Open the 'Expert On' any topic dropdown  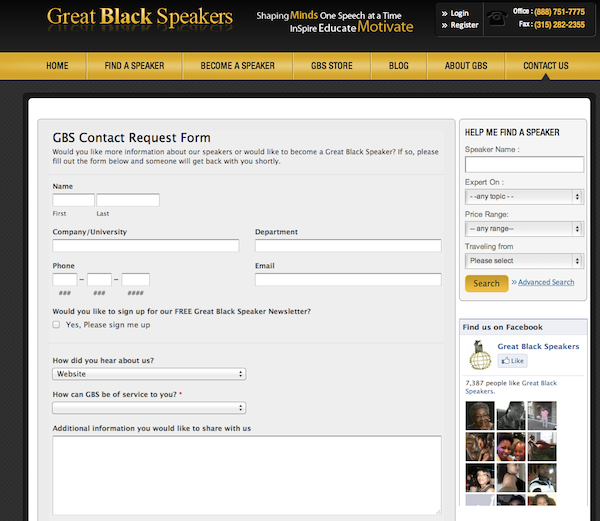[x=524, y=197]
